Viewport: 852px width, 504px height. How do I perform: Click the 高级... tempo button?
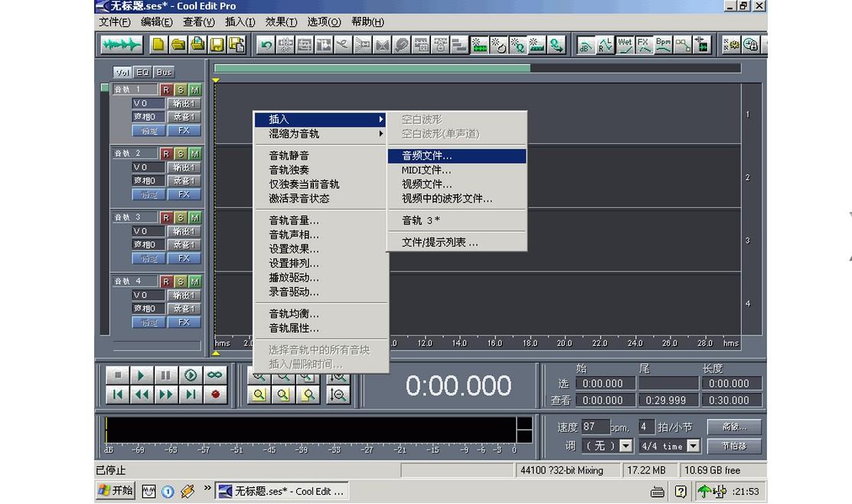tap(734, 427)
